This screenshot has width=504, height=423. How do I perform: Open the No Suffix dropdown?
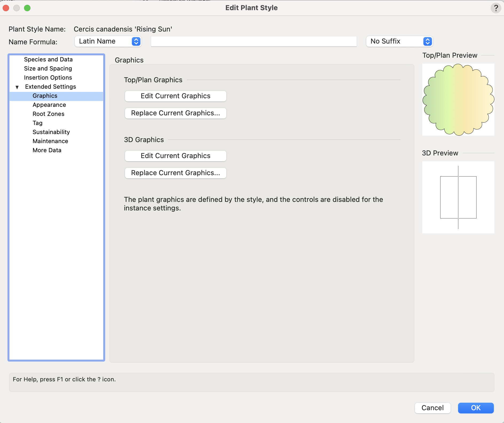tap(399, 41)
